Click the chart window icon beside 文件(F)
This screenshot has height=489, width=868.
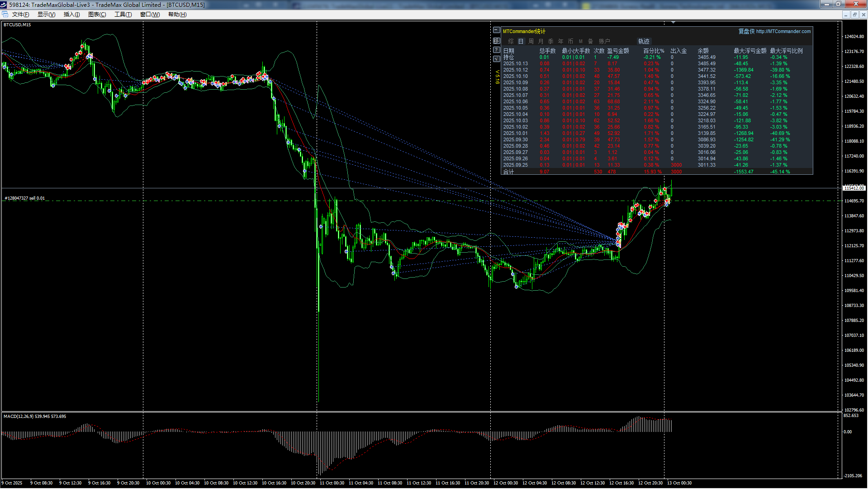[x=5, y=14]
